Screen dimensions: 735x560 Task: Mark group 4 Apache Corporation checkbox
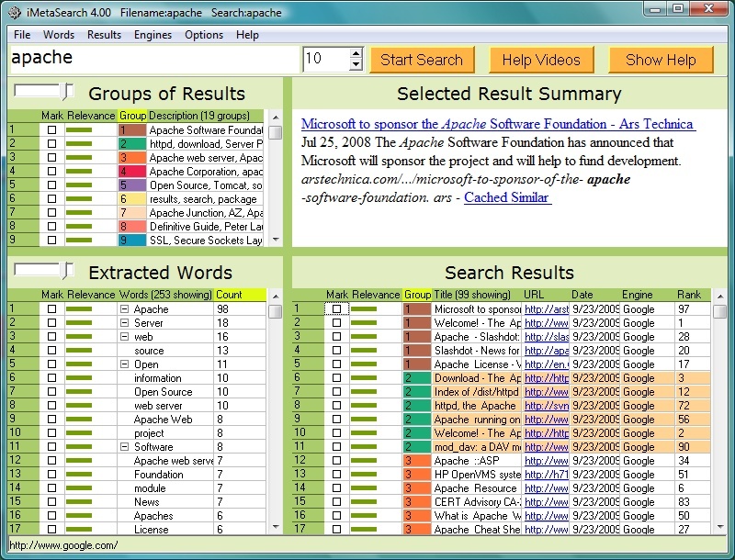click(x=52, y=172)
